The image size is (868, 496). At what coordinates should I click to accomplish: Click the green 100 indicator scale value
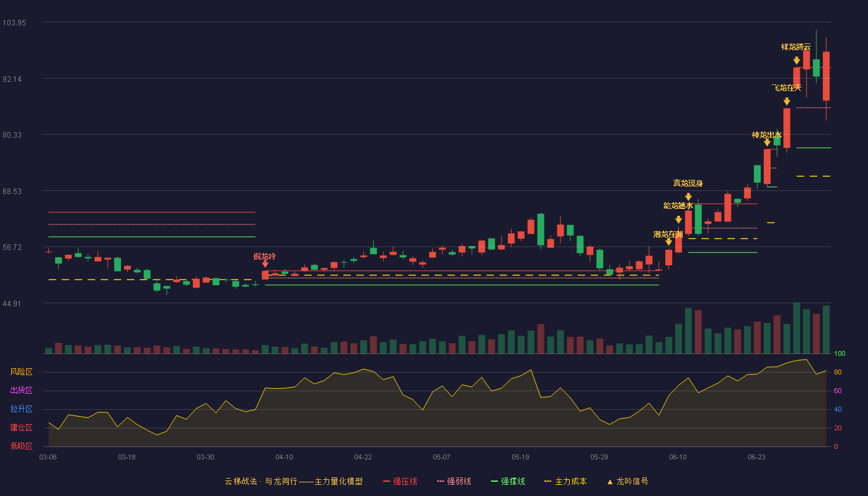(839, 354)
